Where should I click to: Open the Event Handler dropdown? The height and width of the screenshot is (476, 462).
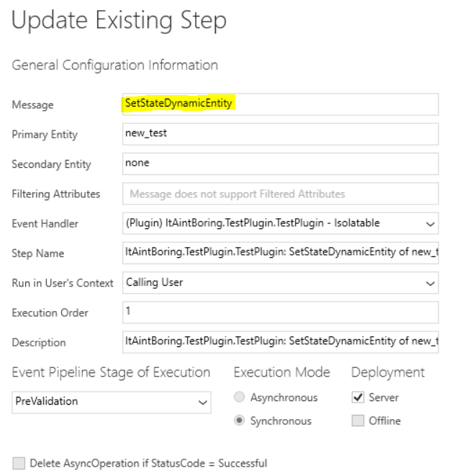[280, 223]
